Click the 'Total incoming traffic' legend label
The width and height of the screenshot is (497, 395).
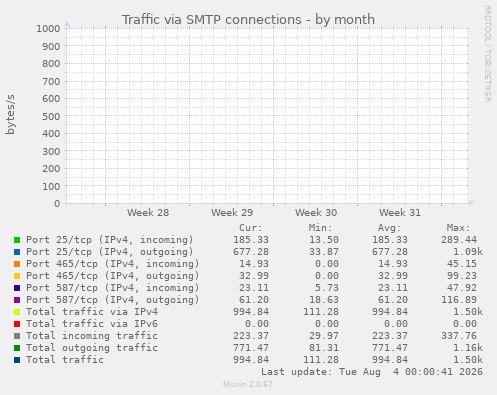pyautogui.click(x=92, y=336)
